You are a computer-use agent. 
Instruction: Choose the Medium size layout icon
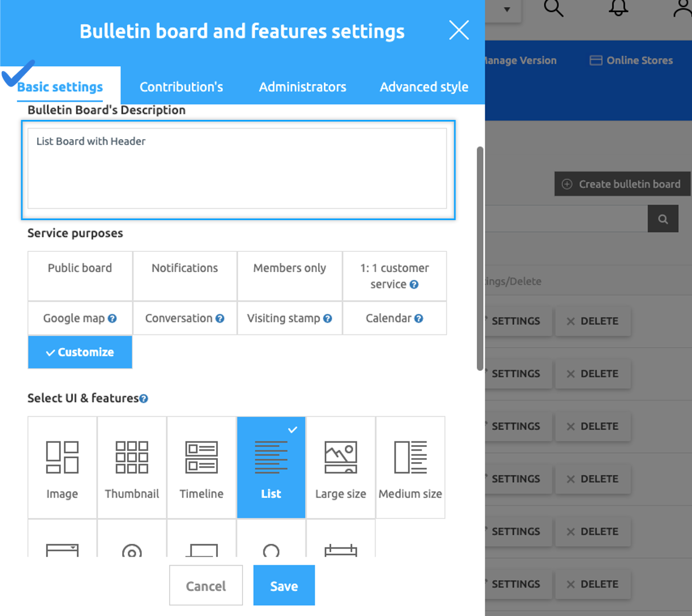[410, 457]
